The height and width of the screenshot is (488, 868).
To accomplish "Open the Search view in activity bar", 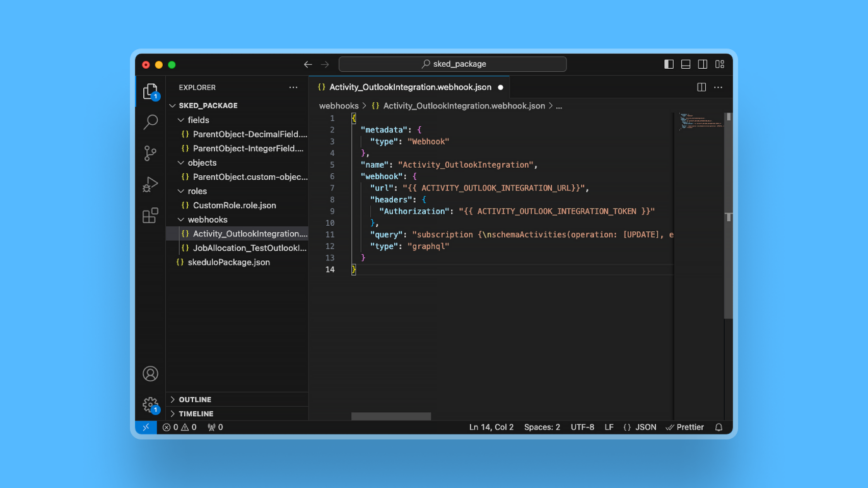I will [150, 122].
